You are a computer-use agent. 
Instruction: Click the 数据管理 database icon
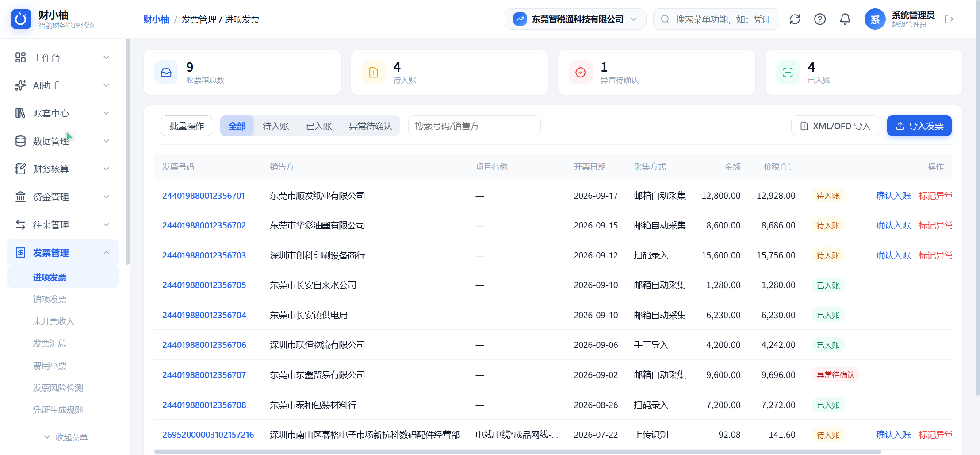20,141
